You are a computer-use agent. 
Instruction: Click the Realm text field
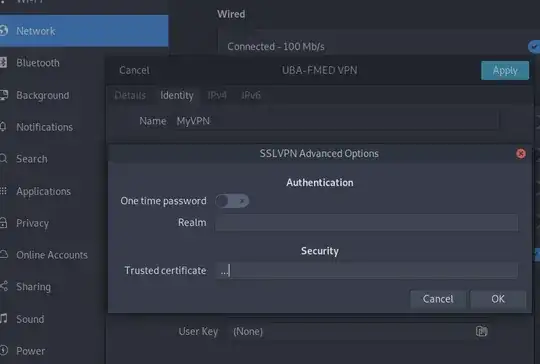tap(366, 222)
